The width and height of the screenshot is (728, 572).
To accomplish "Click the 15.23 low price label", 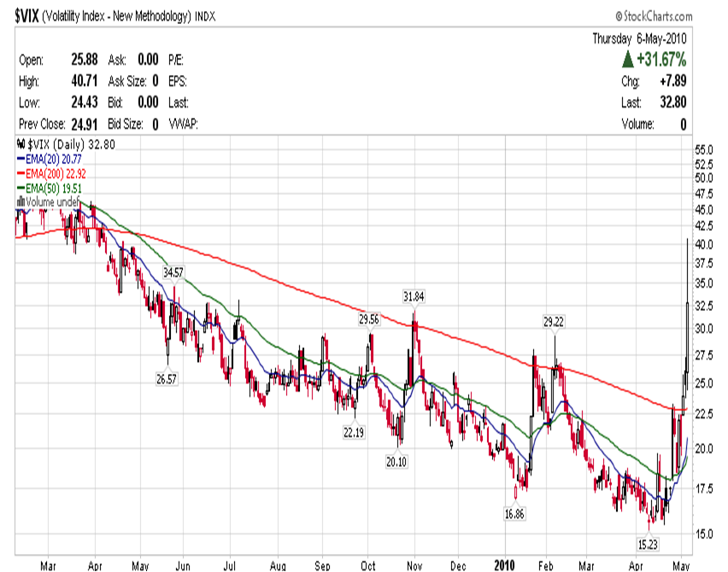I will (x=648, y=544).
